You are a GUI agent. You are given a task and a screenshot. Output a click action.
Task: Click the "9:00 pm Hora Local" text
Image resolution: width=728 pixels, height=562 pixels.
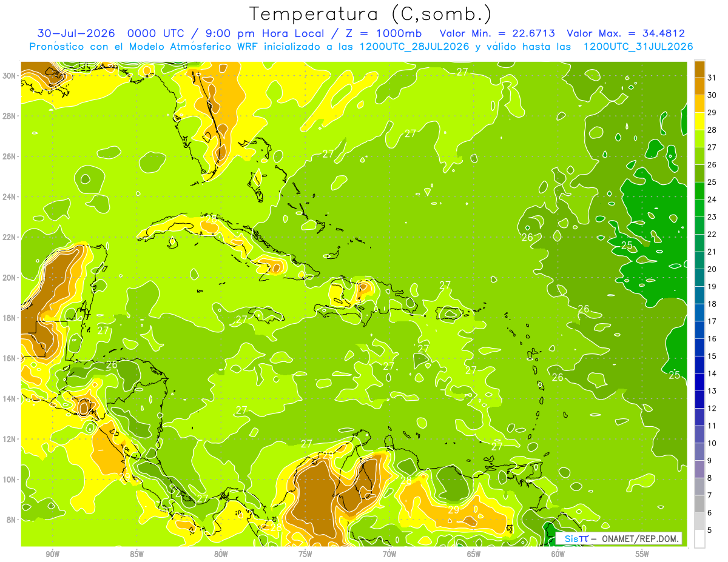click(x=268, y=33)
